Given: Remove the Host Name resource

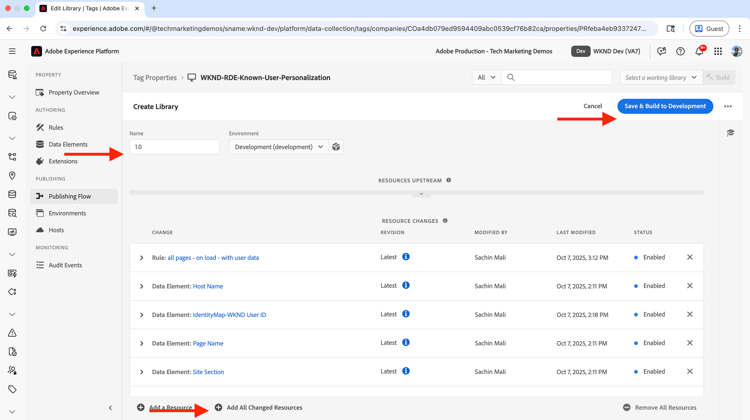Looking at the screenshot, I should tap(690, 286).
